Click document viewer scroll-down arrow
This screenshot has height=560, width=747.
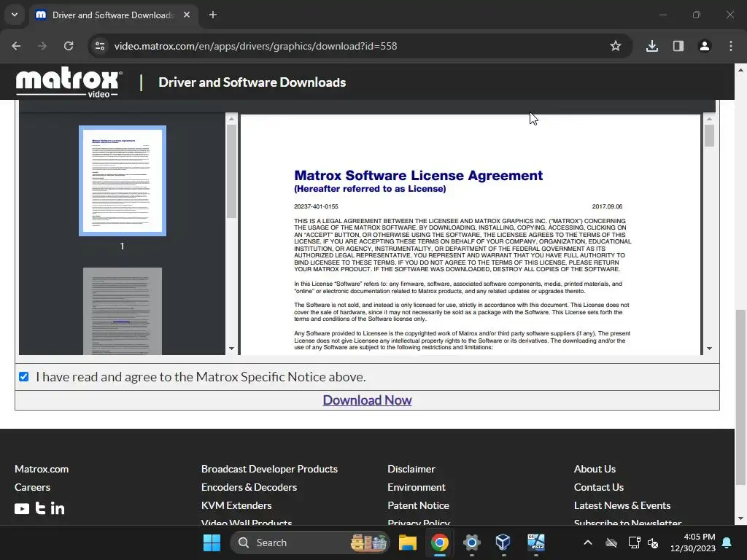(x=709, y=349)
